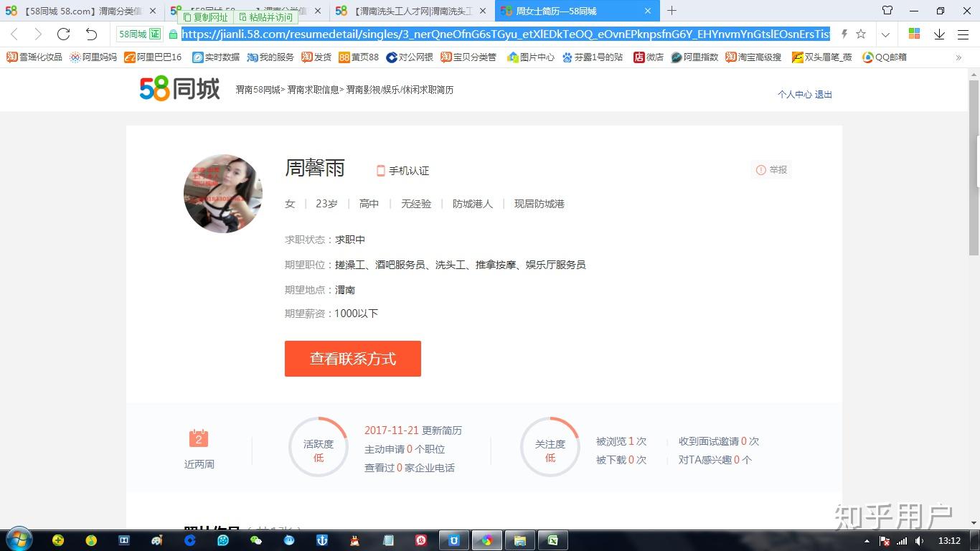Open the 阿里巴巴16 bookmark

tap(153, 57)
